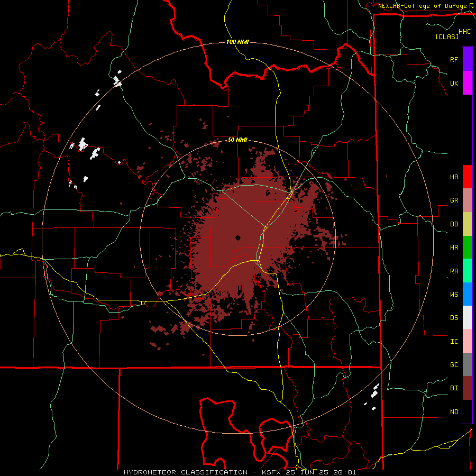Click the DS white legend swatch
476x476 pixels.
pyautogui.click(x=467, y=317)
